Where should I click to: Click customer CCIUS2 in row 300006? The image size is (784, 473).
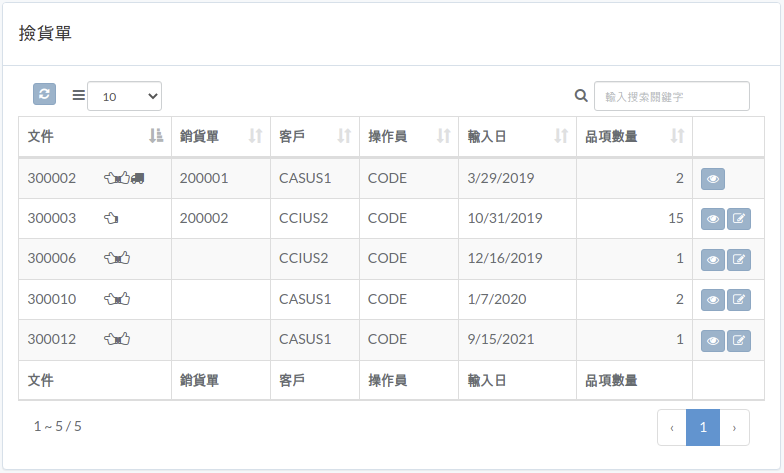pos(304,258)
